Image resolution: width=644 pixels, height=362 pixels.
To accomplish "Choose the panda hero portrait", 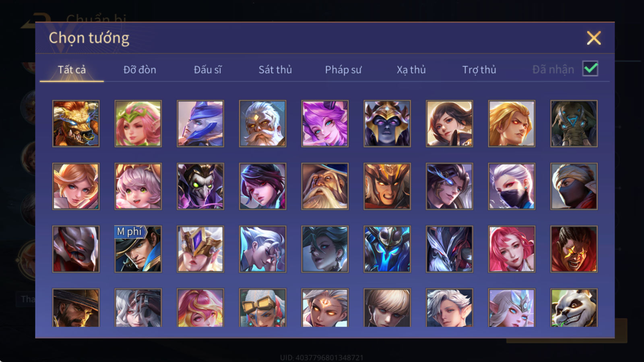I will 574,308.
